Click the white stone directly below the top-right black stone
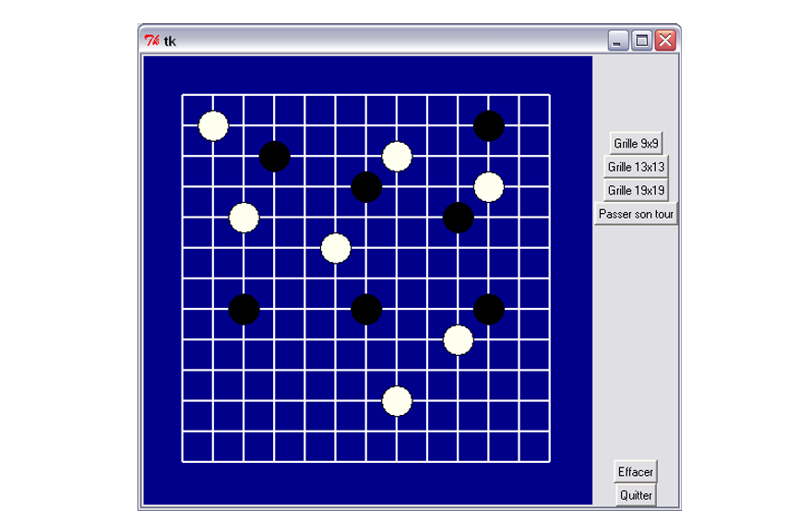The height and width of the screenshot is (532, 787). pyautogui.click(x=488, y=187)
